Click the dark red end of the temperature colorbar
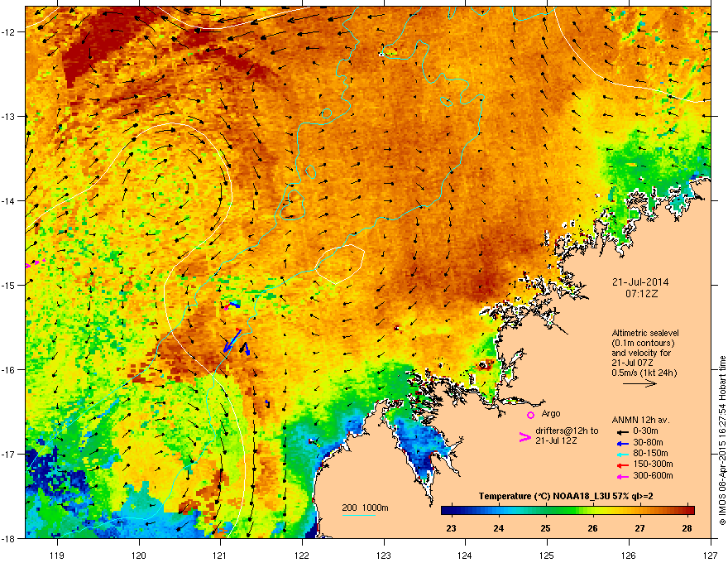 click(x=689, y=510)
